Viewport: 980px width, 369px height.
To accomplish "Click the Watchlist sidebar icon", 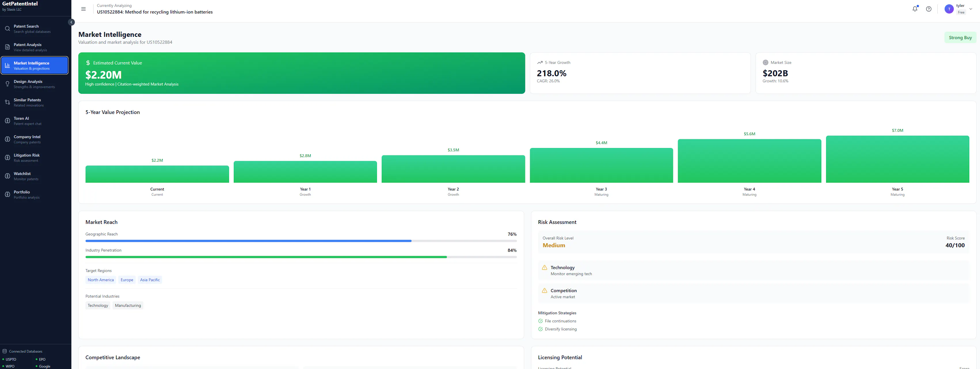I will coord(7,176).
